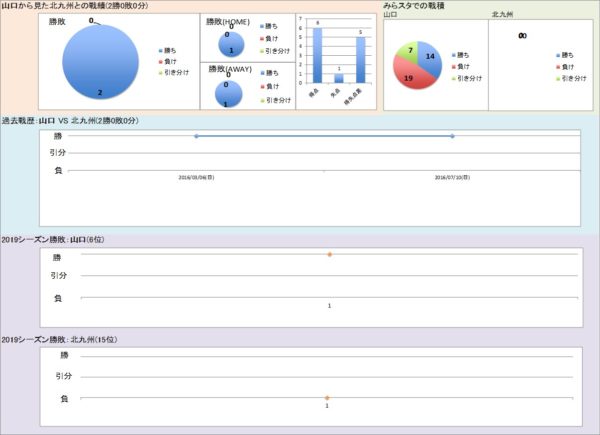The width and height of the screenshot is (600, 435).
Task: Click heading 2019シーズン勝敗:山口(6位)
Action: [x=53, y=240]
